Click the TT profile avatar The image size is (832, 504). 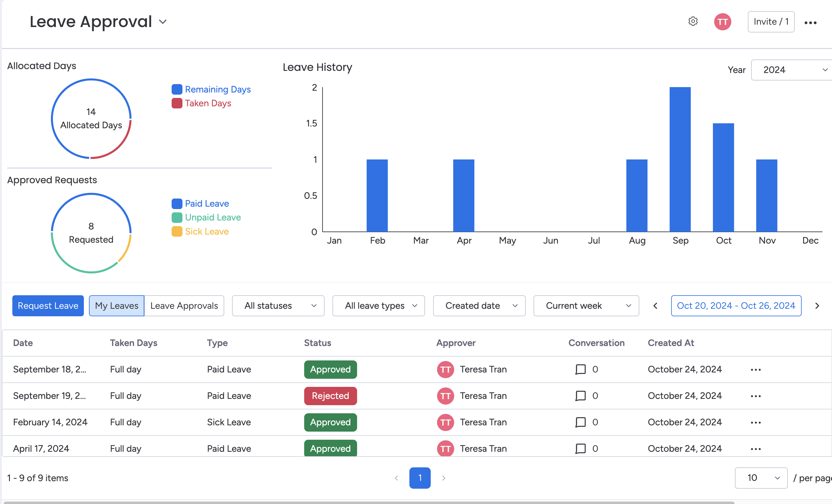[722, 21]
